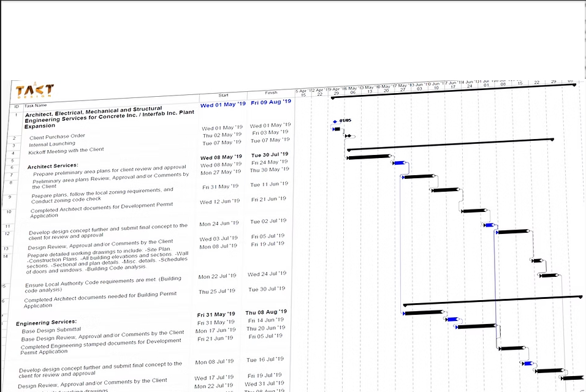This screenshot has width=586, height=392.
Task: Click the 'Tue 11 Jun '19' finish date
Action: click(x=269, y=184)
